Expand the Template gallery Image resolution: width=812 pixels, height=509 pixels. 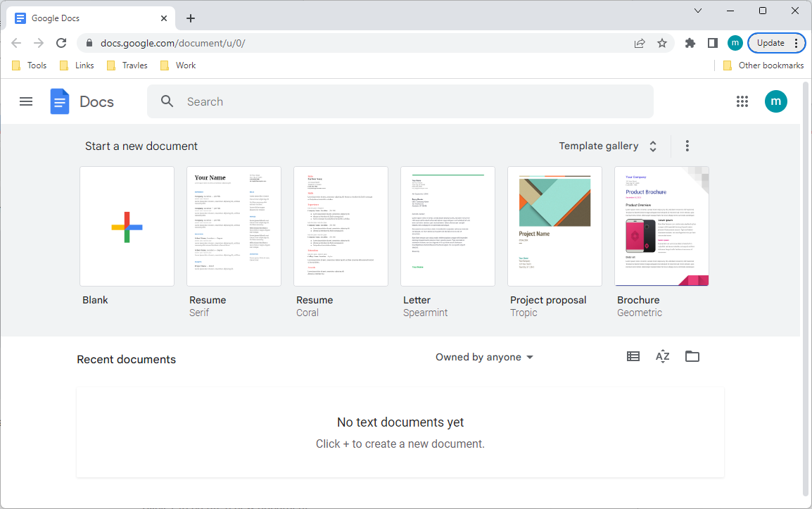tap(608, 146)
